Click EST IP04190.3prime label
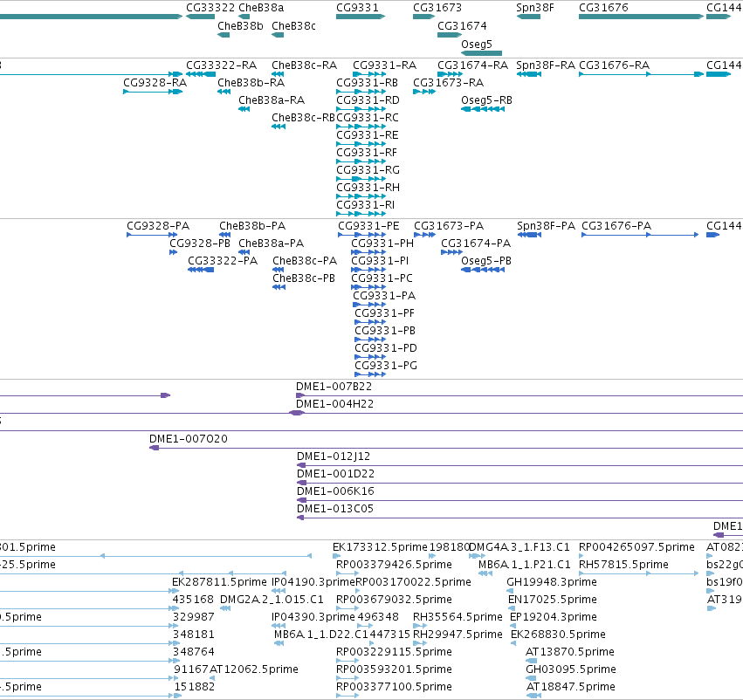The height and width of the screenshot is (700, 743). (x=313, y=582)
